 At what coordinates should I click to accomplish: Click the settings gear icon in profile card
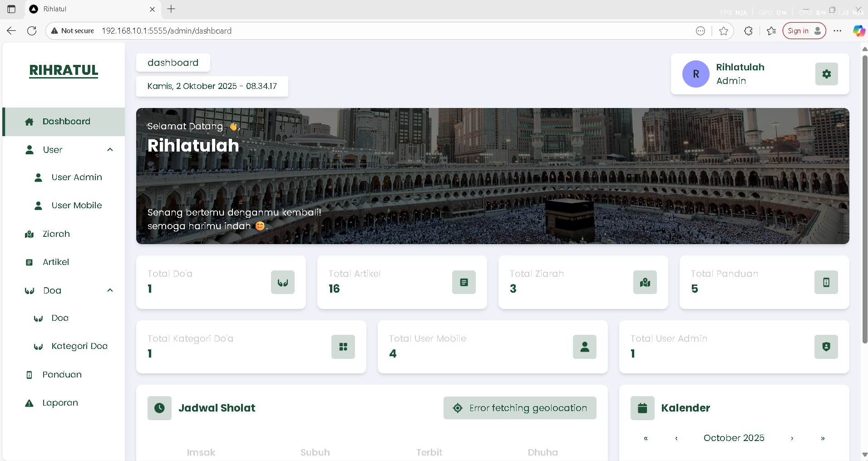[x=826, y=74]
